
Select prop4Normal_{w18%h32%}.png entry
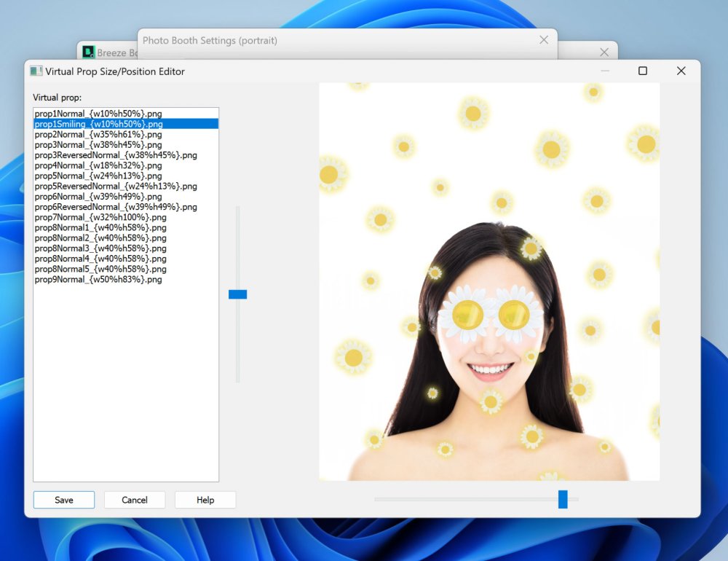tap(98, 165)
